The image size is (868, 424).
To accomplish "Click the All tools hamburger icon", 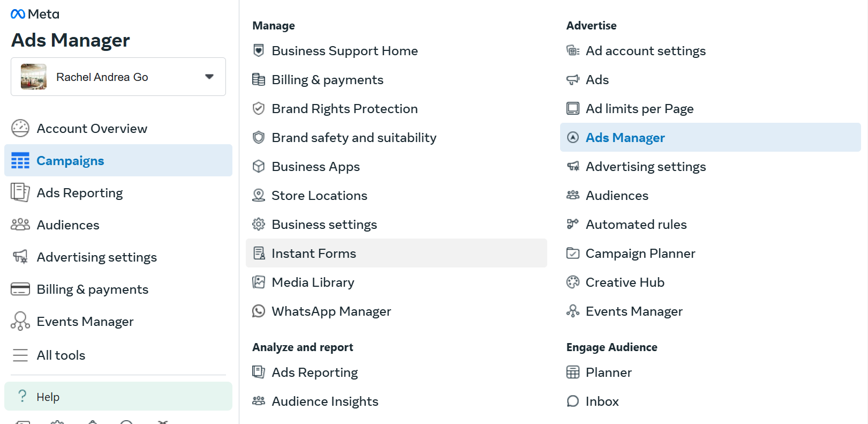I will [20, 355].
